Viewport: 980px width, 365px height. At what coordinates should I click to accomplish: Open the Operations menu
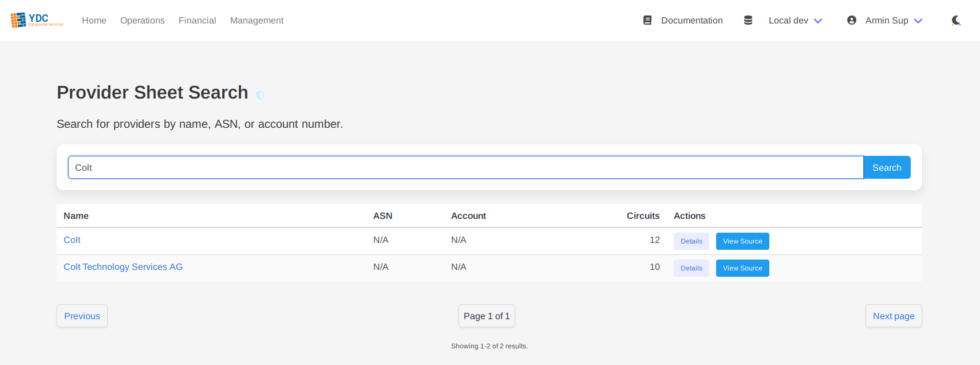pyautogui.click(x=143, y=21)
